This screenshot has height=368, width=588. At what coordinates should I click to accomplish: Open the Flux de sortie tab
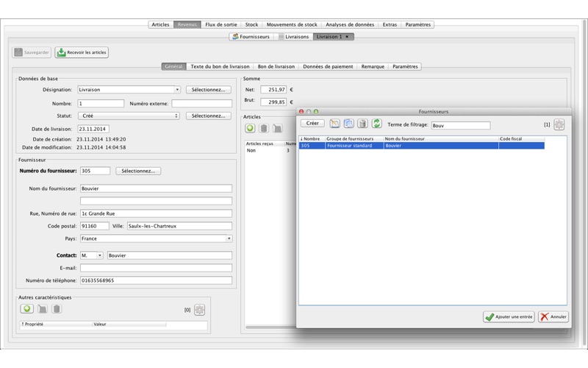221,25
